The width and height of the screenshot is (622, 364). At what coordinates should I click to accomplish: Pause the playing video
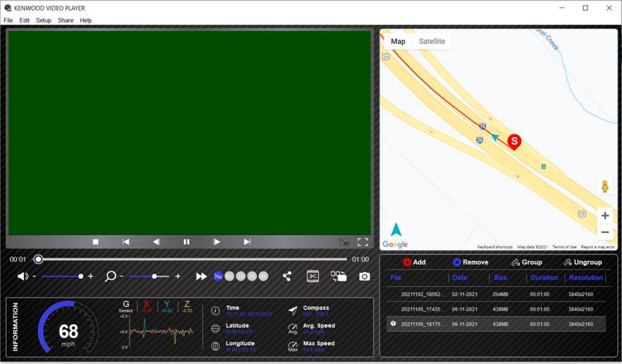pos(187,242)
